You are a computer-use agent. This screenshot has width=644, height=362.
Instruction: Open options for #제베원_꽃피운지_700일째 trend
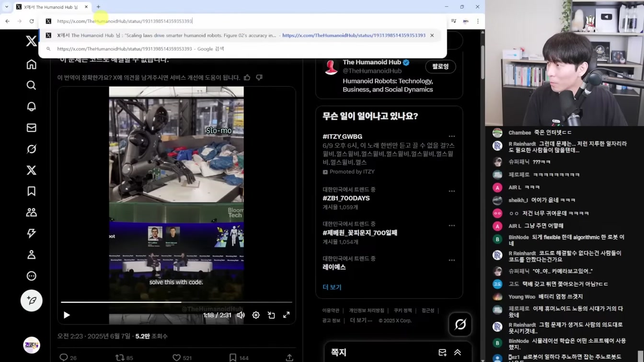coord(451,226)
